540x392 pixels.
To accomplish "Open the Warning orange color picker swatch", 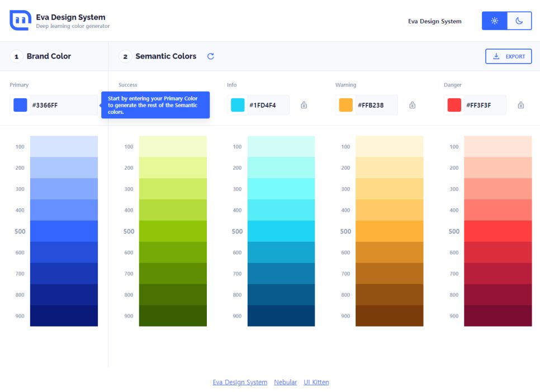I will point(346,105).
